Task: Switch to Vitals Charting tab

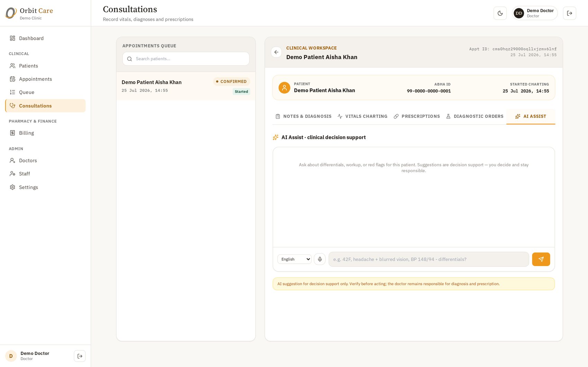Action: [362, 116]
